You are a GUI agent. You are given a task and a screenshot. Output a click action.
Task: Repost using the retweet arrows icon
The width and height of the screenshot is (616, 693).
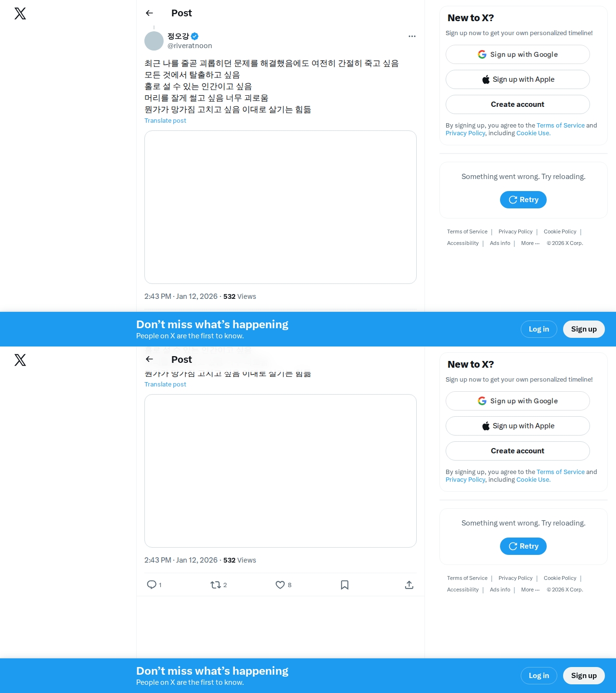pos(216,585)
